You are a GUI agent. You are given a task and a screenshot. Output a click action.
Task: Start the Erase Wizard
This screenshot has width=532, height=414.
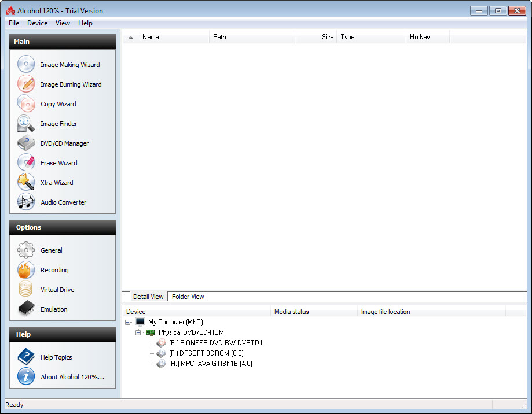(59, 163)
